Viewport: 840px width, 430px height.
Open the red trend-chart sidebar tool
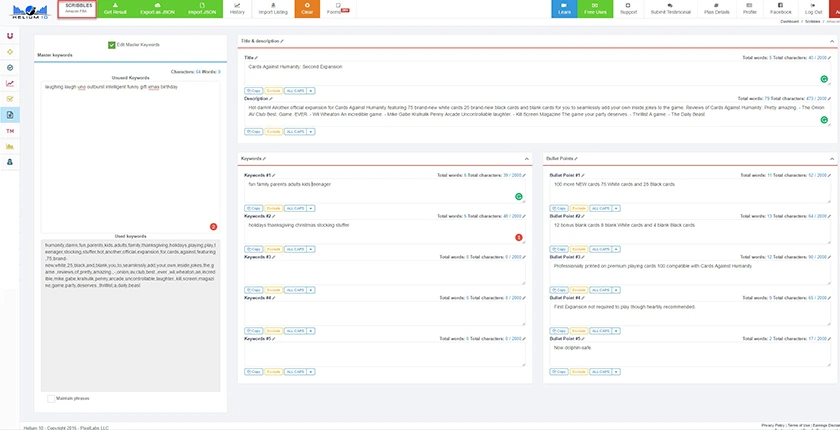(10, 84)
